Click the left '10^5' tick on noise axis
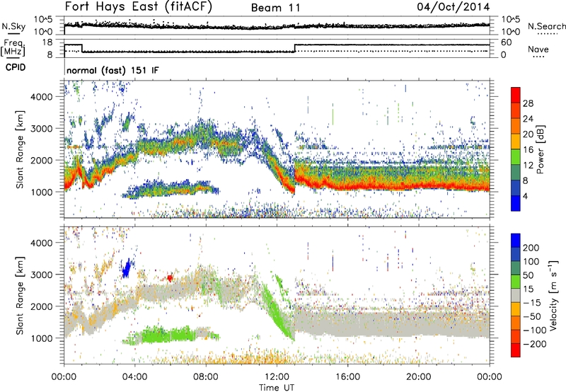Image resolution: width=566 pixels, height=392 pixels. (x=43, y=19)
